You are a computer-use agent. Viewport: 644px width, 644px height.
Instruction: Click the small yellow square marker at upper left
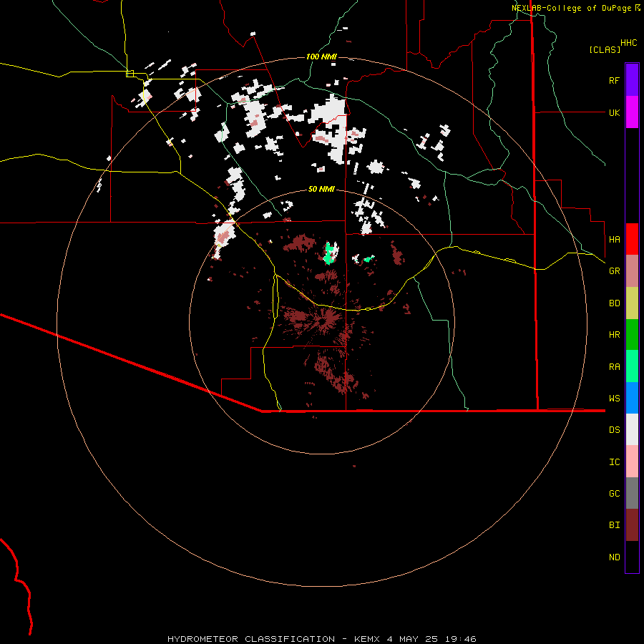[130, 74]
